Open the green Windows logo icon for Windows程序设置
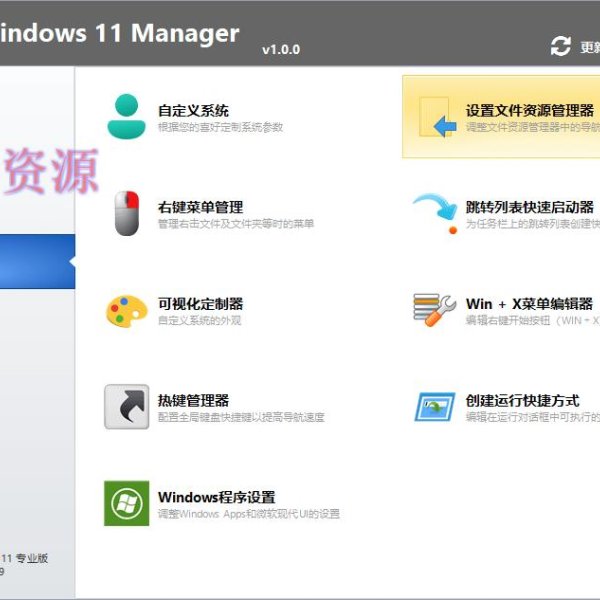Screen dimensions: 600x600 click(127, 503)
